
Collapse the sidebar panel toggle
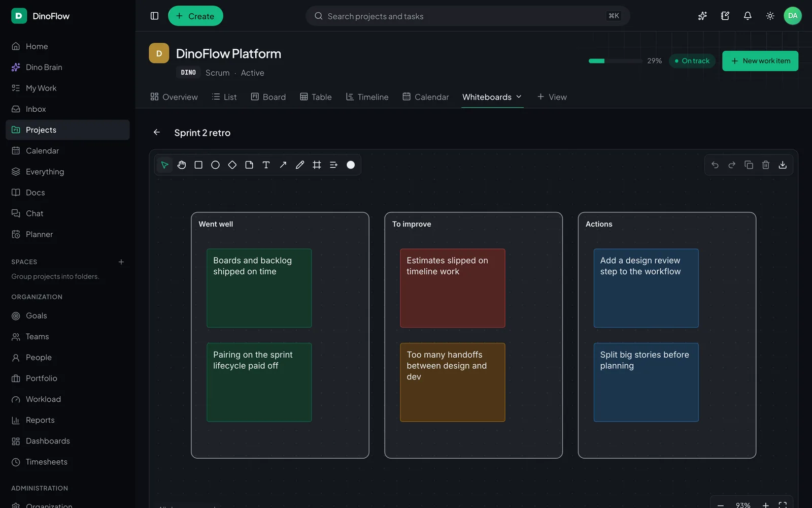[155, 16]
